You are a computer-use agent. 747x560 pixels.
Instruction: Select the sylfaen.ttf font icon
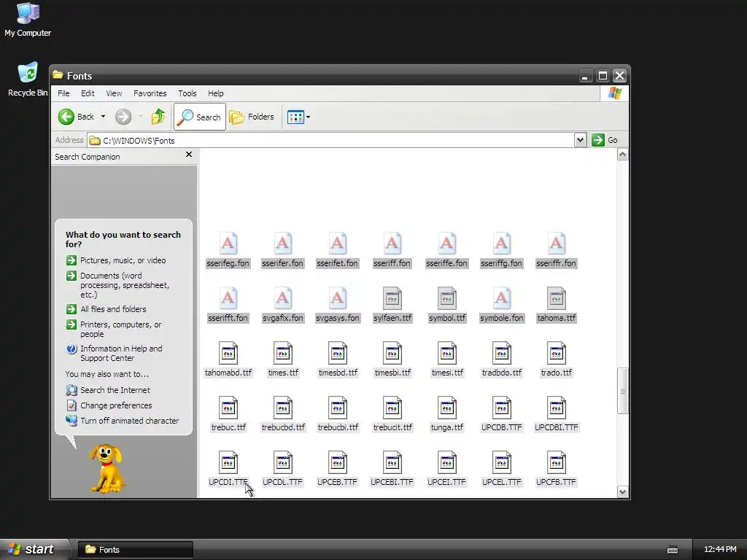pyautogui.click(x=392, y=298)
